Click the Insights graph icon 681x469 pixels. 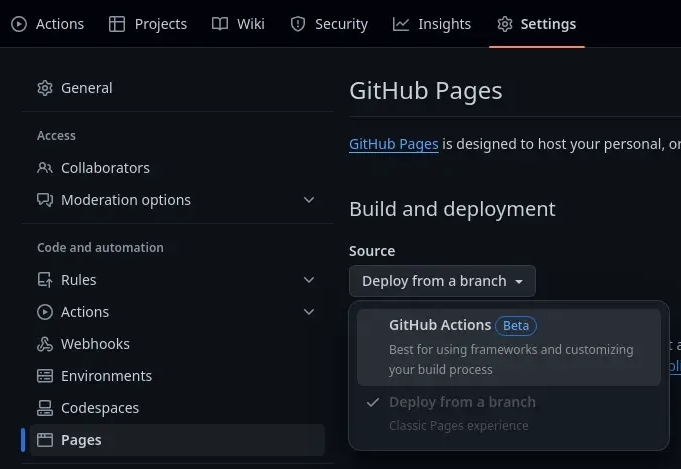pyautogui.click(x=400, y=24)
